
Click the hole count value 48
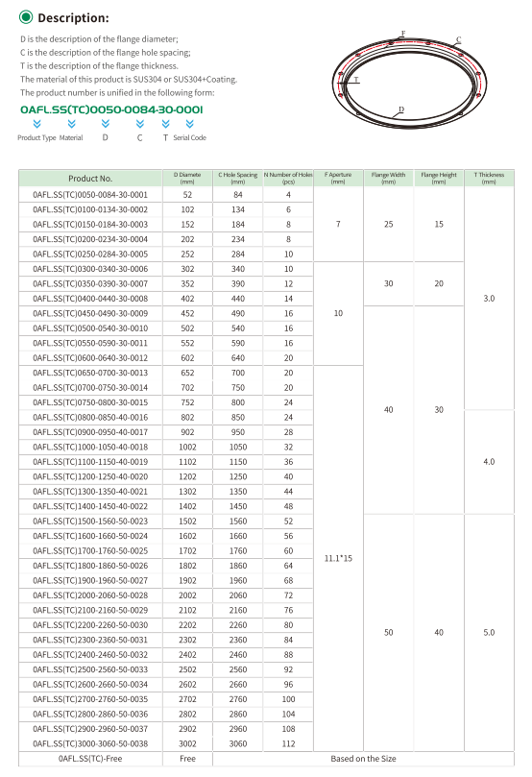point(288,506)
